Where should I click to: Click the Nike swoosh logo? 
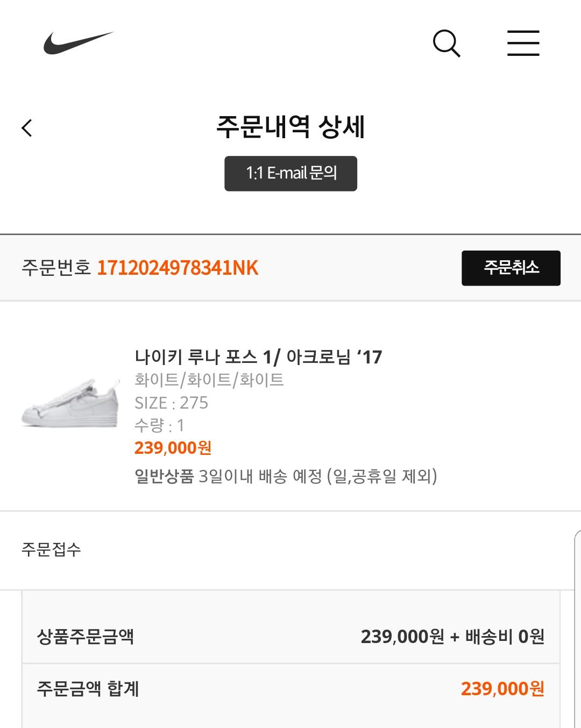click(78, 42)
